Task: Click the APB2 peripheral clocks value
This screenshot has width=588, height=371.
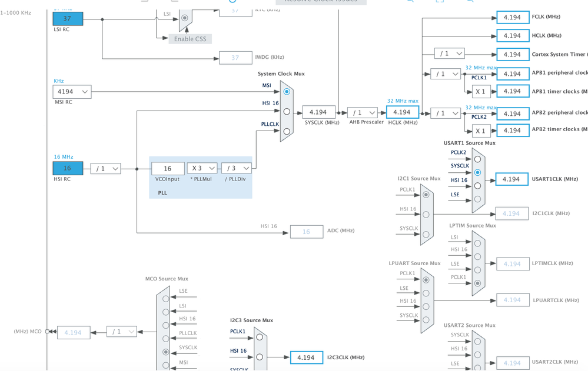Action: click(513, 114)
